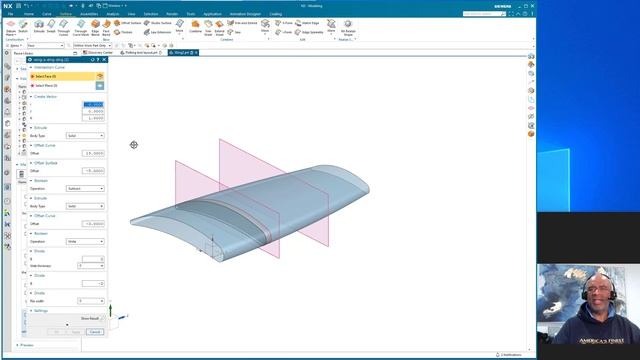Click the Thicken tool
This screenshot has height=360, width=640.
tap(123, 32)
